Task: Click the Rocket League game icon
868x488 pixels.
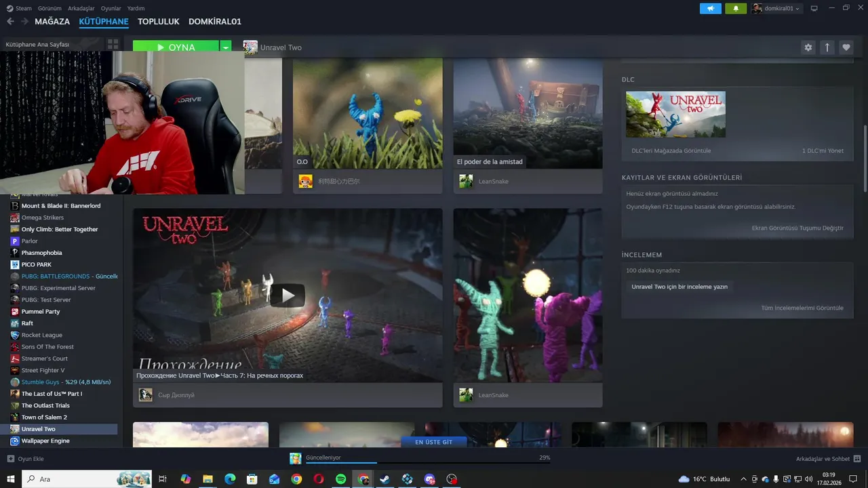Action: pyautogui.click(x=15, y=335)
